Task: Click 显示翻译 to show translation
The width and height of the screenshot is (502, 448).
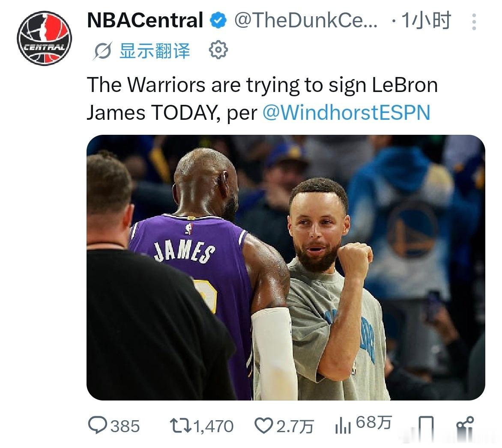Action: point(155,50)
